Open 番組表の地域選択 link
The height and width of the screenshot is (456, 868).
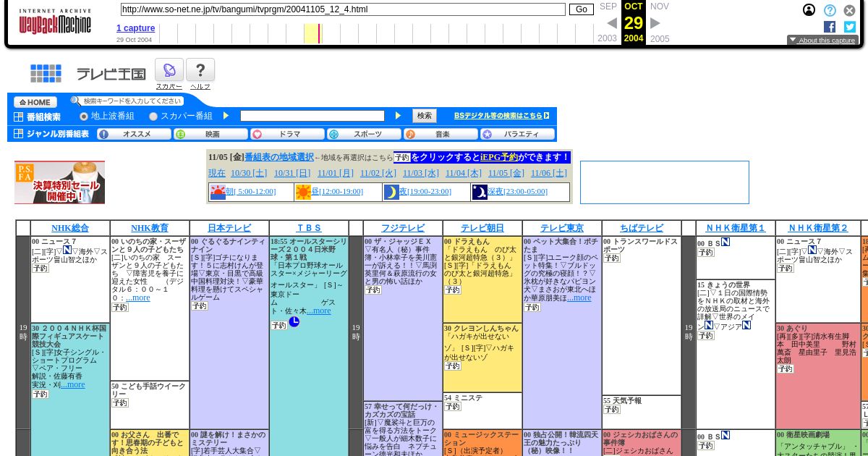279,157
